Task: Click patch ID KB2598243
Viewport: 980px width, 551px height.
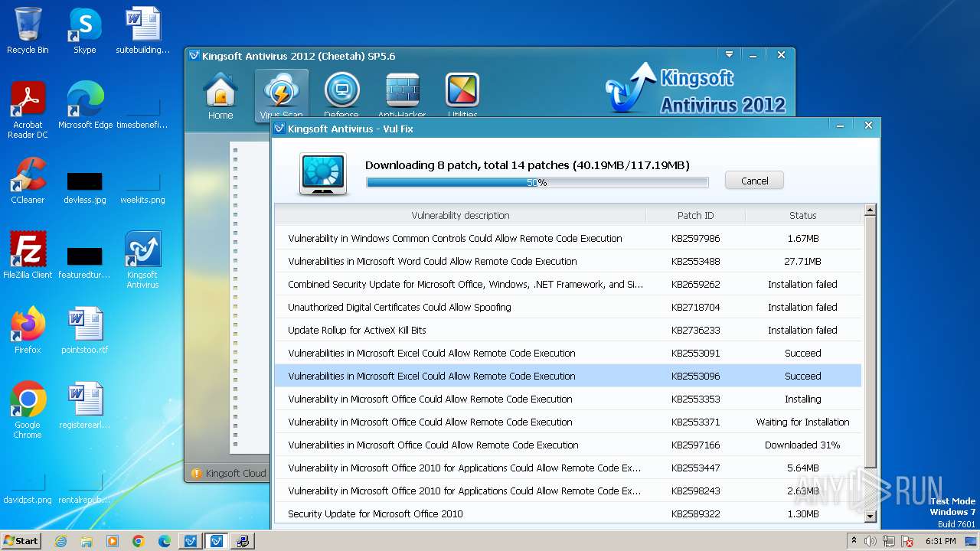Action: (695, 491)
